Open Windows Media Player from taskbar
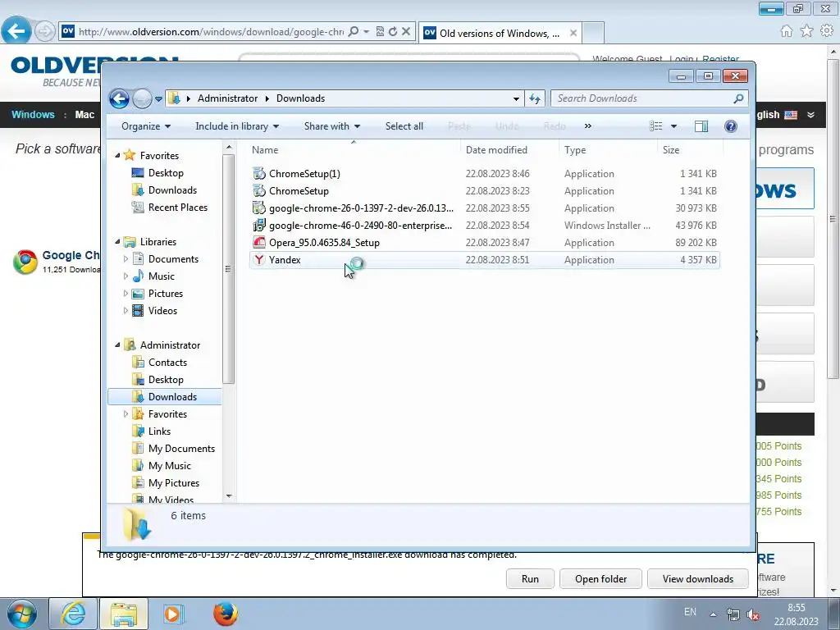The width and height of the screenshot is (840, 630). click(x=173, y=614)
